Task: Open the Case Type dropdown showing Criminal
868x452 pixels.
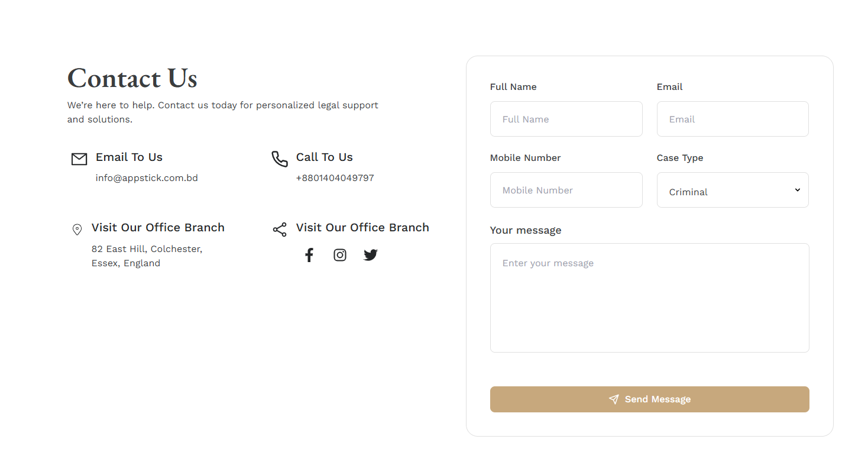Action: [x=733, y=190]
